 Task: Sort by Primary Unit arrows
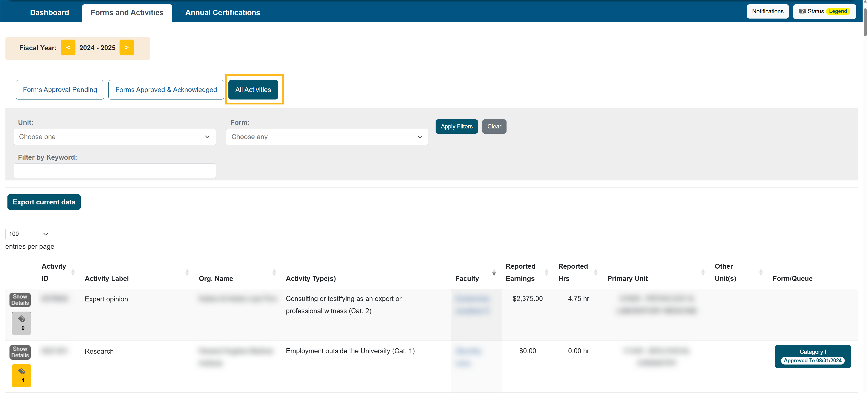[x=703, y=272]
